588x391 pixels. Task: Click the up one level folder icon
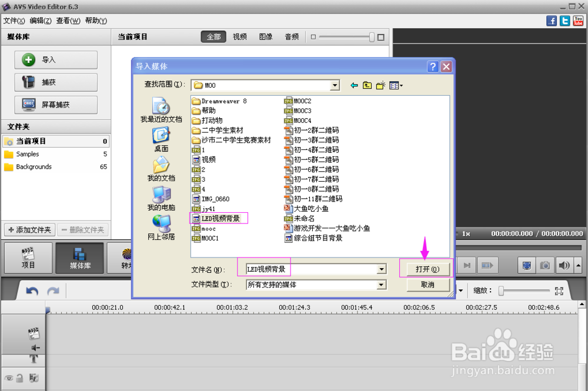[x=366, y=85]
